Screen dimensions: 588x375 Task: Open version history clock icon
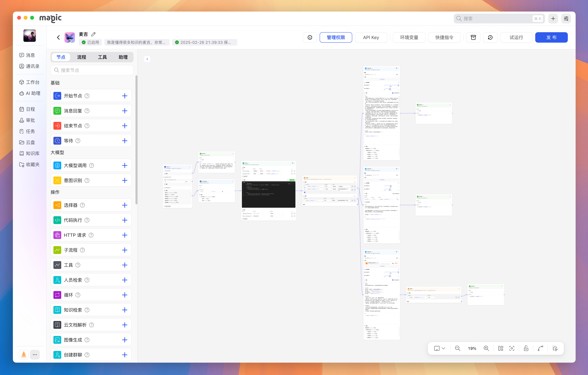point(490,37)
